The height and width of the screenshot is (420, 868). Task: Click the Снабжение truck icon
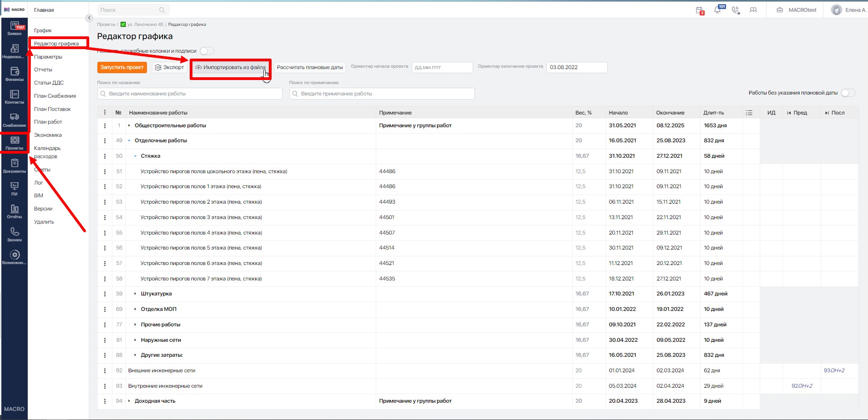(15, 119)
